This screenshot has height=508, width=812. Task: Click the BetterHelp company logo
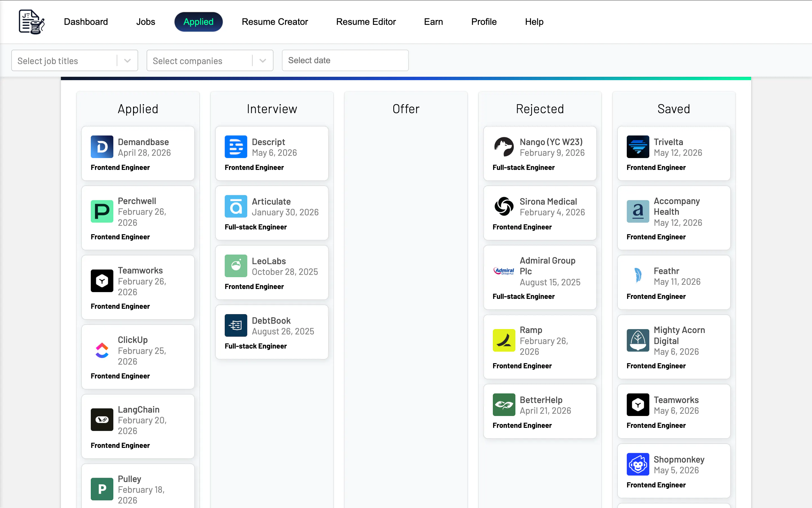pyautogui.click(x=504, y=405)
